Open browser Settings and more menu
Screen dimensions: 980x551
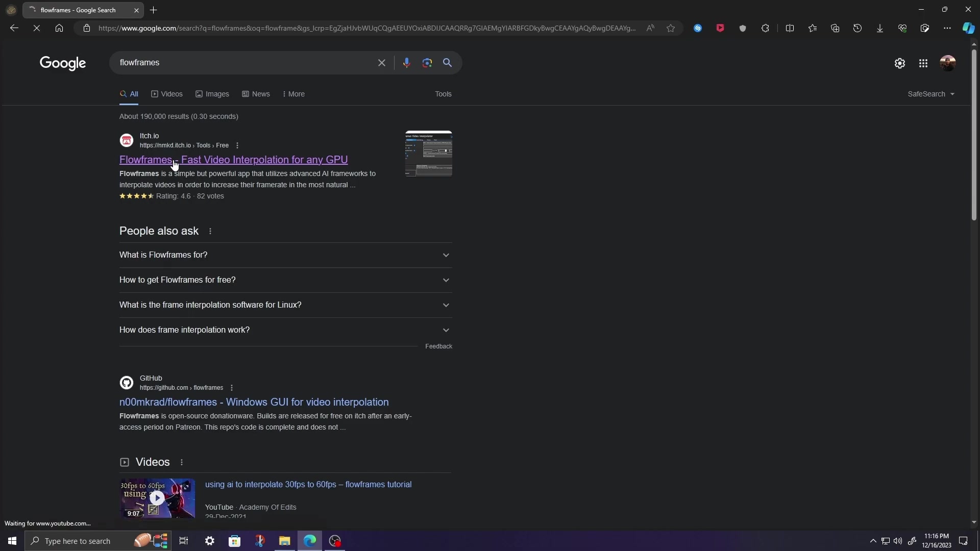pyautogui.click(x=947, y=28)
